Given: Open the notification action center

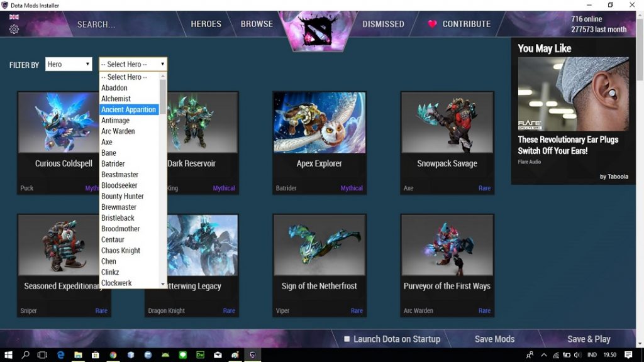Looking at the screenshot, I should point(628,354).
